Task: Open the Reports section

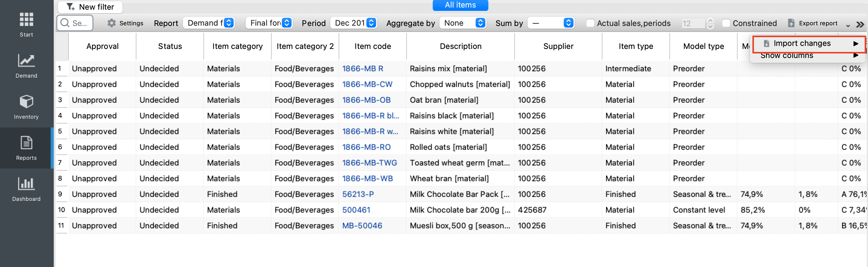Action: click(x=26, y=148)
